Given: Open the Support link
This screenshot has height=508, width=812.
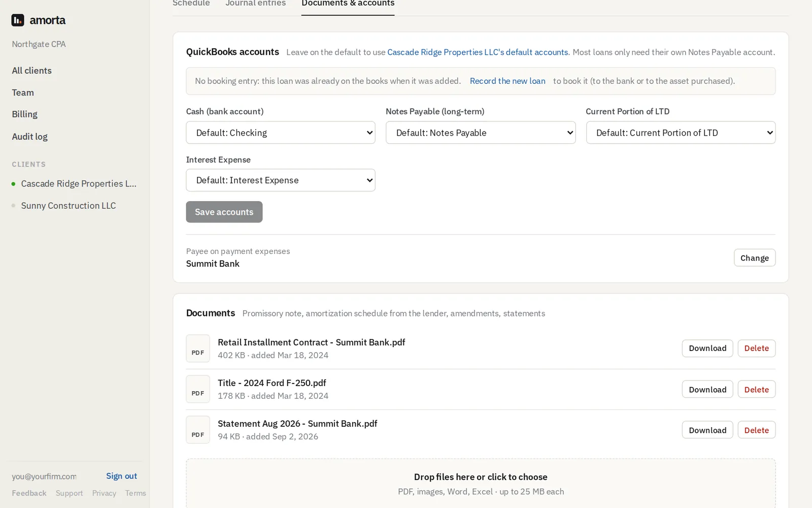Looking at the screenshot, I should 70,493.
